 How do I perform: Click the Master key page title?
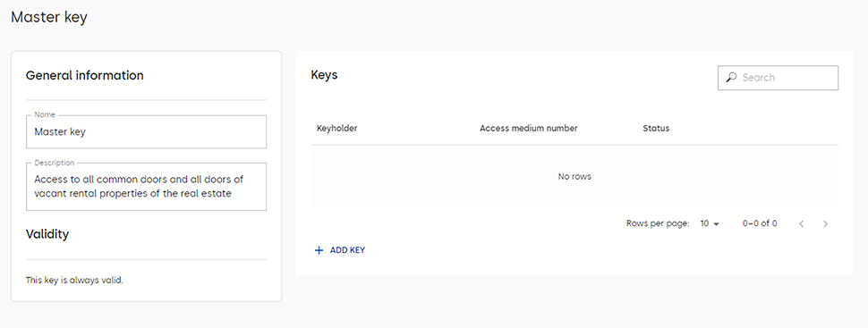point(49,17)
